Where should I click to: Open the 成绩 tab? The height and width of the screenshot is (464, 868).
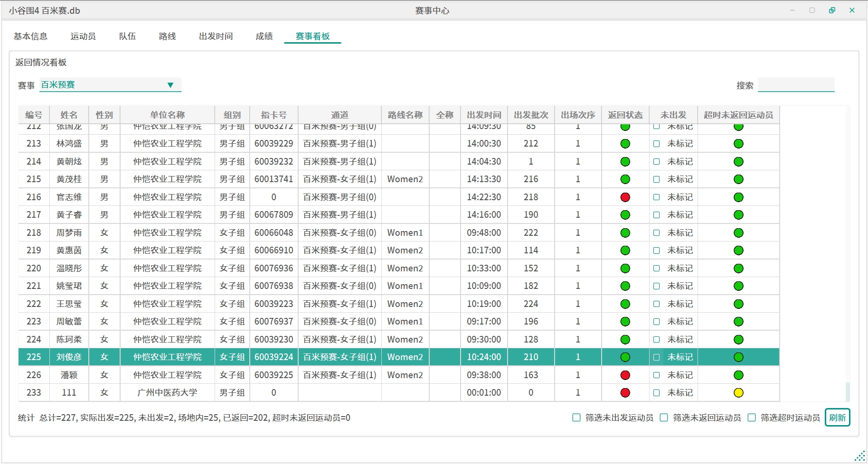(264, 37)
